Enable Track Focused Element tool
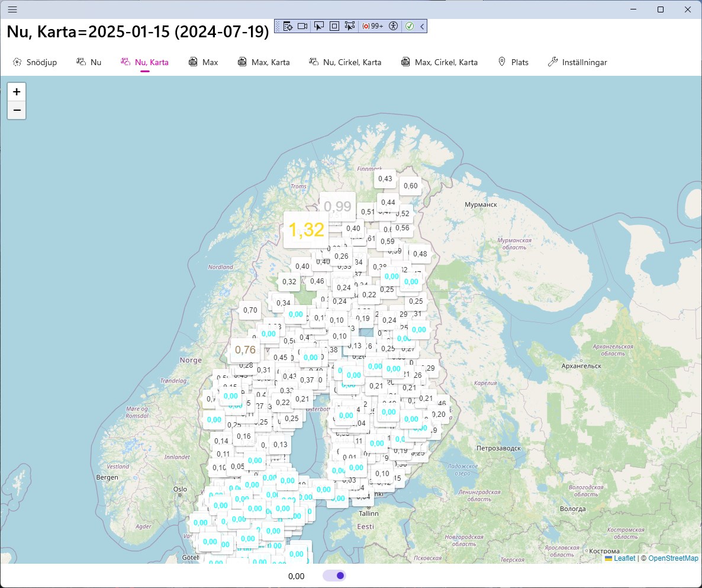 [x=350, y=26]
